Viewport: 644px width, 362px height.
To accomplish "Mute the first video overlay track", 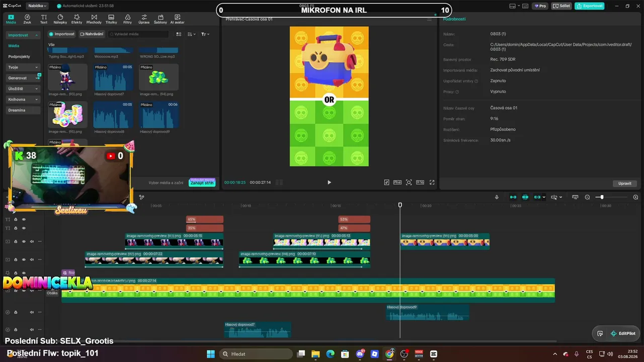I will pos(32,241).
